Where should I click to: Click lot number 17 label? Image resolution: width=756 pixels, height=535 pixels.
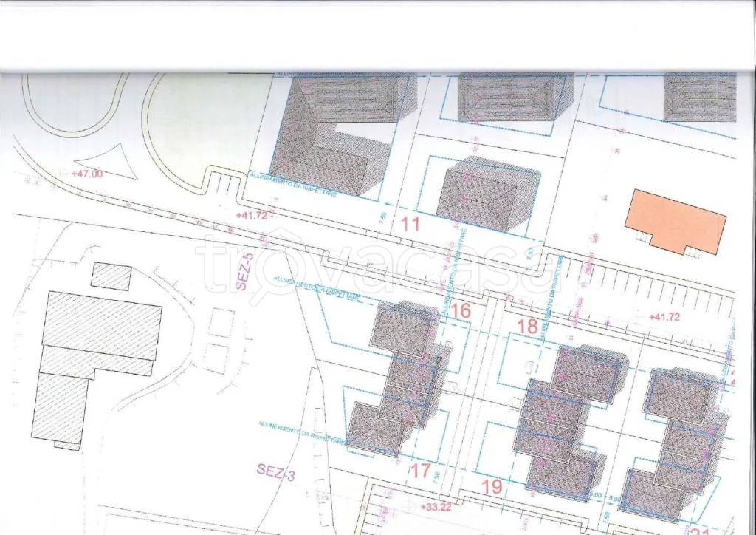pyautogui.click(x=419, y=470)
